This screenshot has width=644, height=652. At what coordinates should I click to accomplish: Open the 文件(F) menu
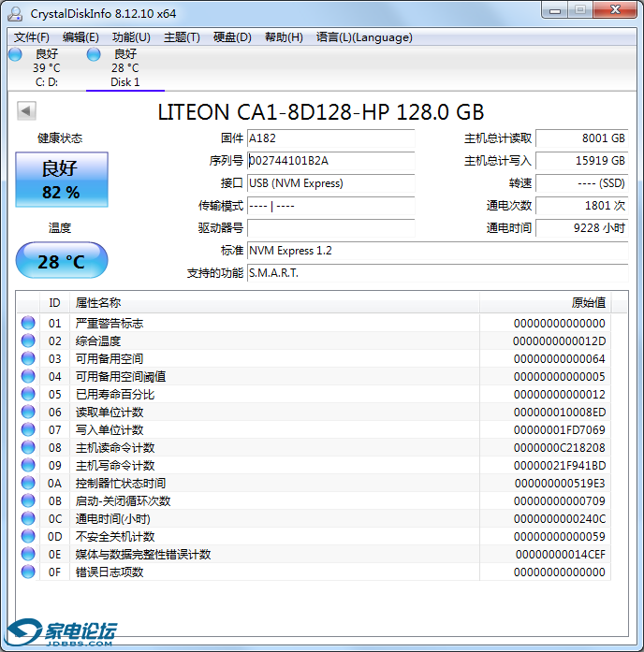coord(32,37)
